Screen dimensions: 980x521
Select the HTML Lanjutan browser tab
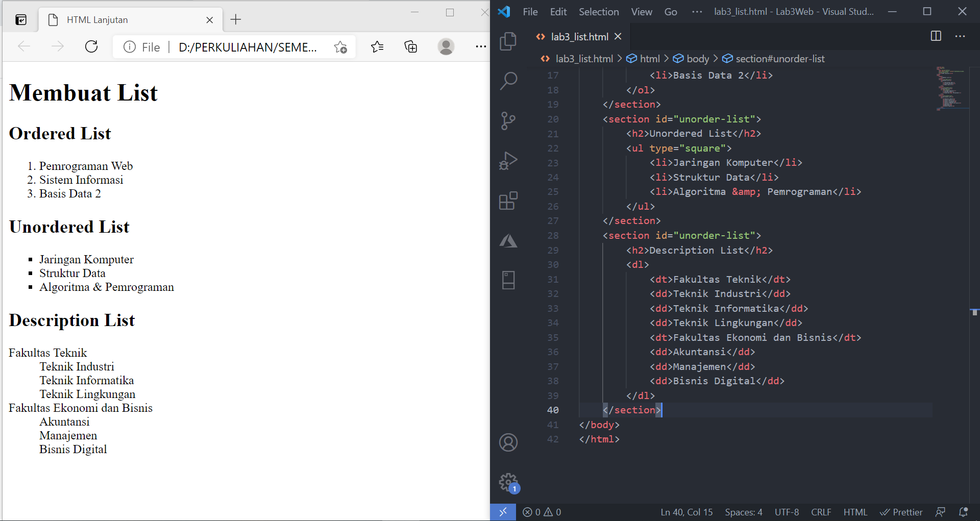131,20
